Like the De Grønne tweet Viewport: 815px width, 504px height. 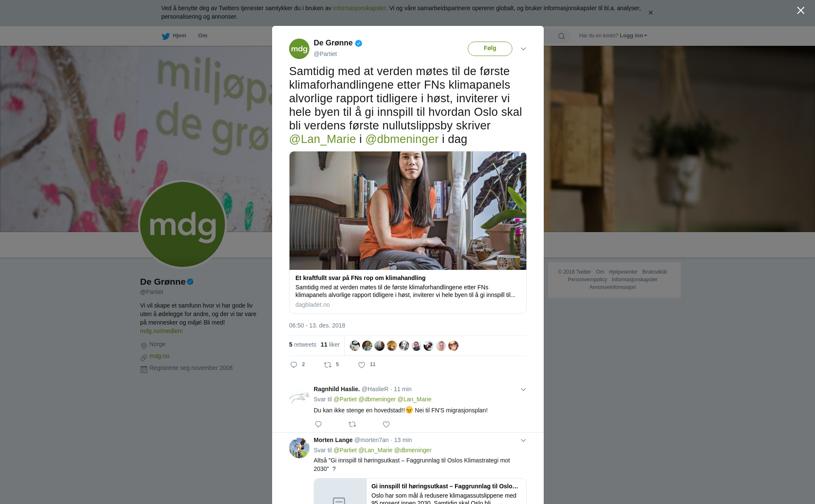pyautogui.click(x=362, y=365)
